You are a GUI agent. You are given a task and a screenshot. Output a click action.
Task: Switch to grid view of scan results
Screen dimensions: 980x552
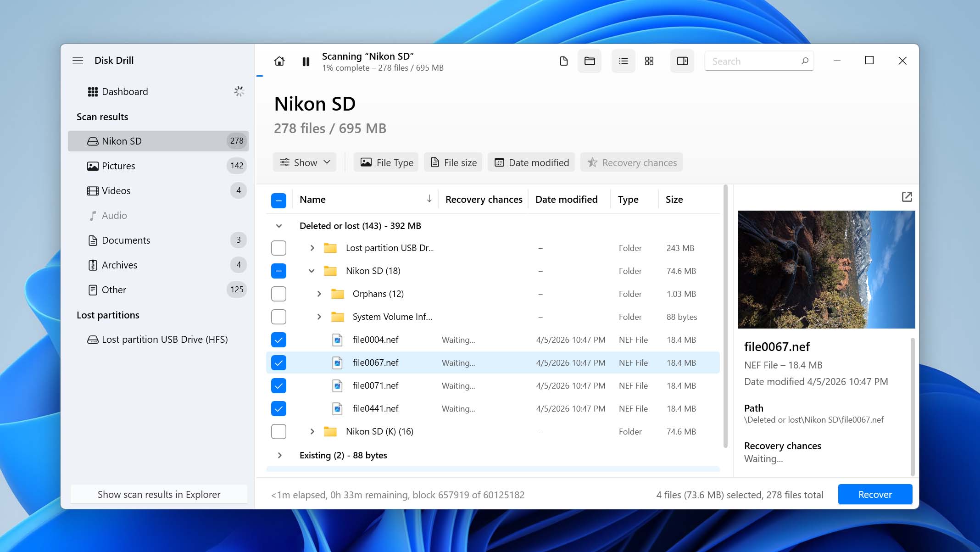click(x=649, y=61)
